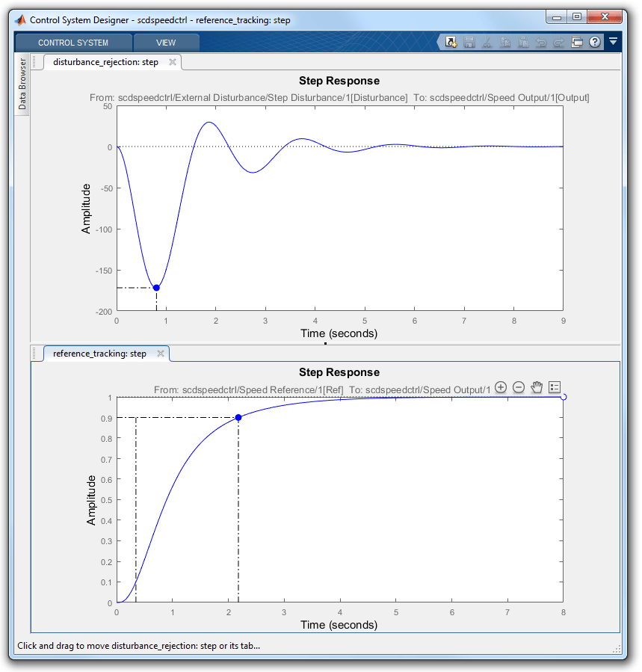Click the rise time marker at 0.9 amplitude
Viewport: 642px width, 672px height.
(x=238, y=417)
